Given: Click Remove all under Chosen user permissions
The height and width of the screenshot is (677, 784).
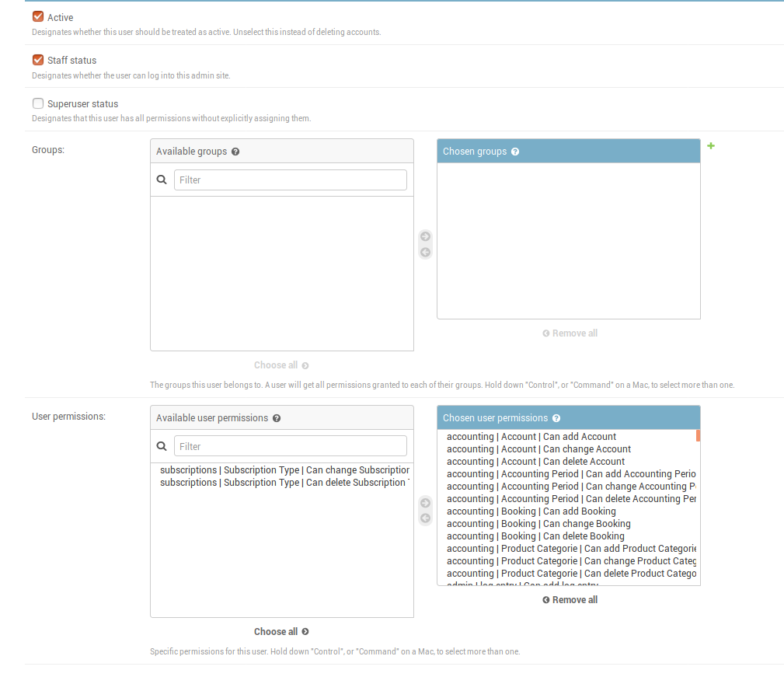Looking at the screenshot, I should tap(570, 600).
